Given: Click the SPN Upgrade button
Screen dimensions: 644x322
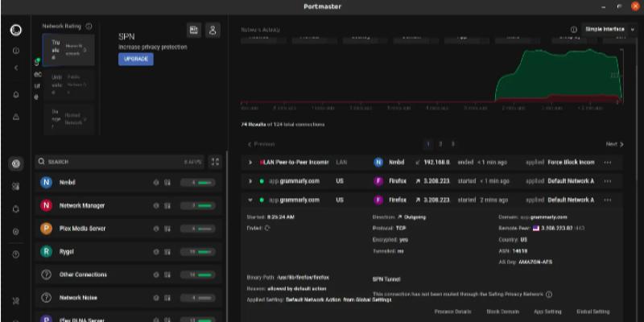Looking at the screenshot, I should point(135,60).
